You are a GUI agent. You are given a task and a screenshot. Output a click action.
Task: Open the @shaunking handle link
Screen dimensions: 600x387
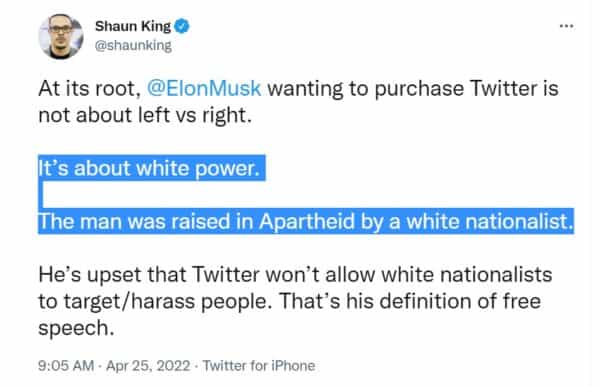[x=133, y=46]
